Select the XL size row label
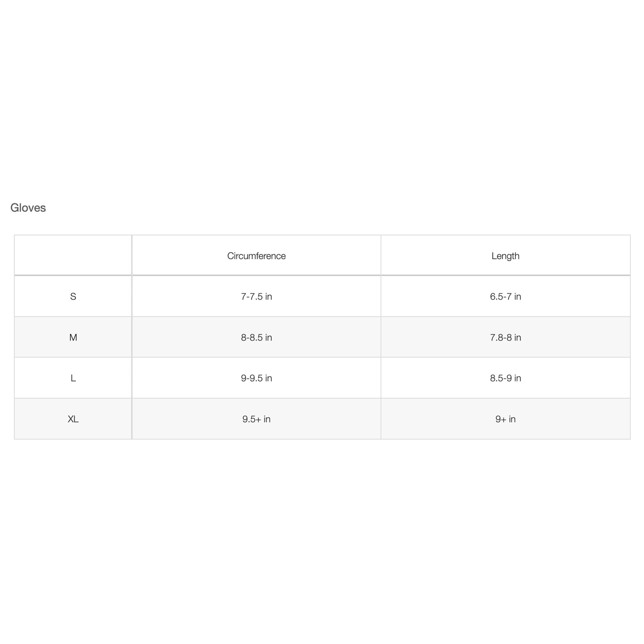Screen dimensions: 644x644 (x=73, y=419)
